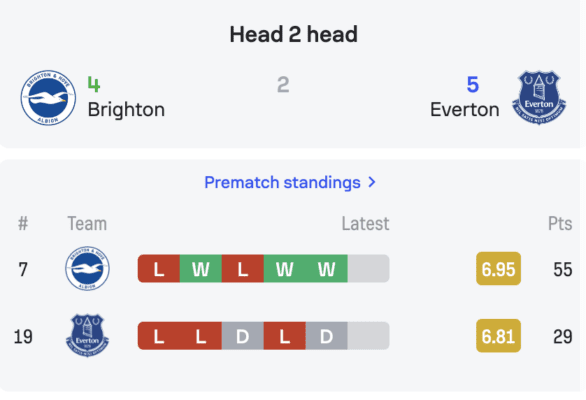Click Brighton's 4 wins count
The height and width of the screenshot is (400, 586).
(94, 84)
